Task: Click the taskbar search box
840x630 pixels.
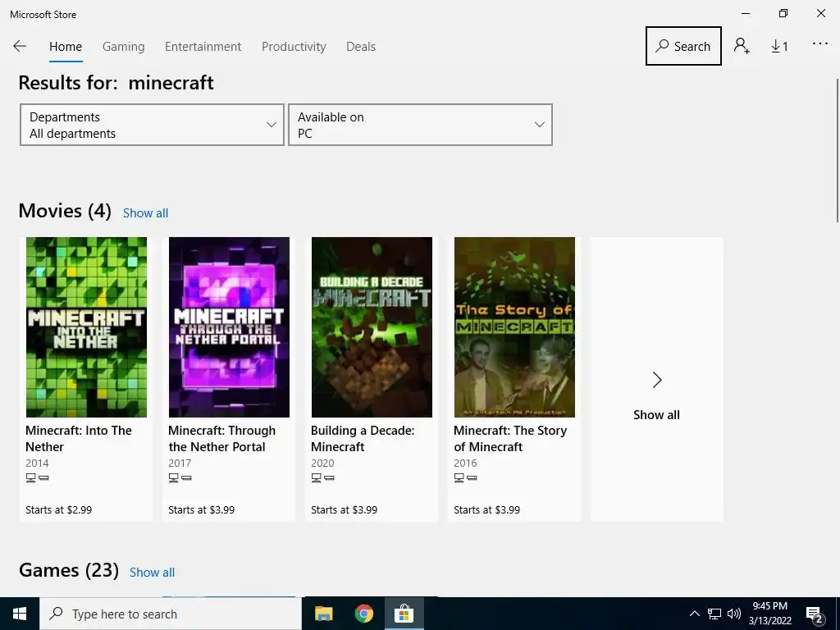Action: [x=171, y=614]
